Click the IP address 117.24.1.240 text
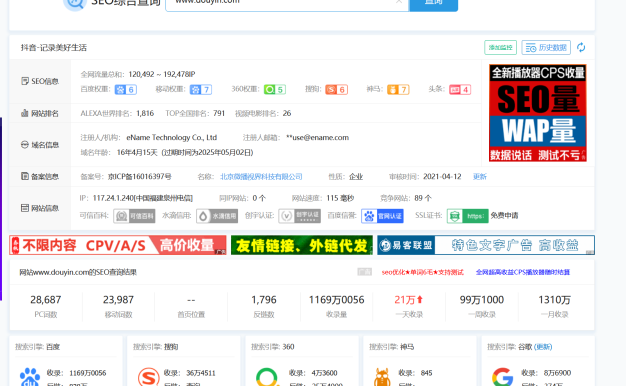Screen dimensions: 626x386 click(143, 198)
